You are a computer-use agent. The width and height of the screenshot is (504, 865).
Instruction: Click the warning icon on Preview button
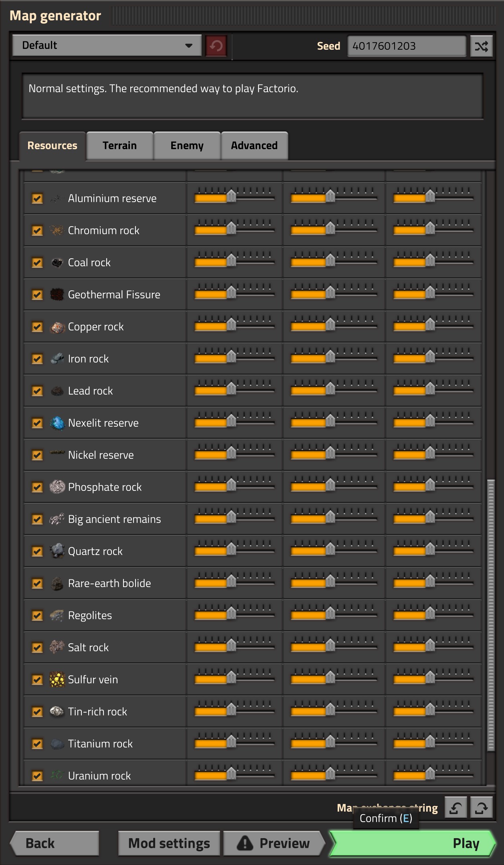click(245, 843)
